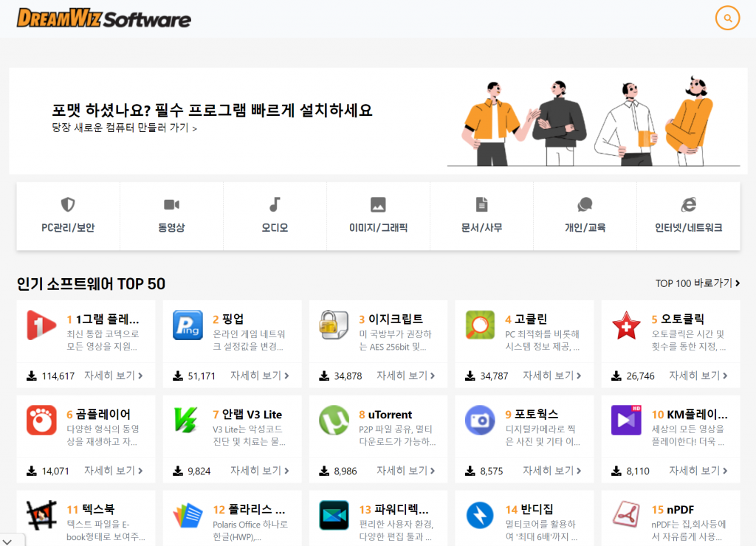The width and height of the screenshot is (756, 546).
Task: Select the 문서/사무 category label
Action: click(x=481, y=227)
